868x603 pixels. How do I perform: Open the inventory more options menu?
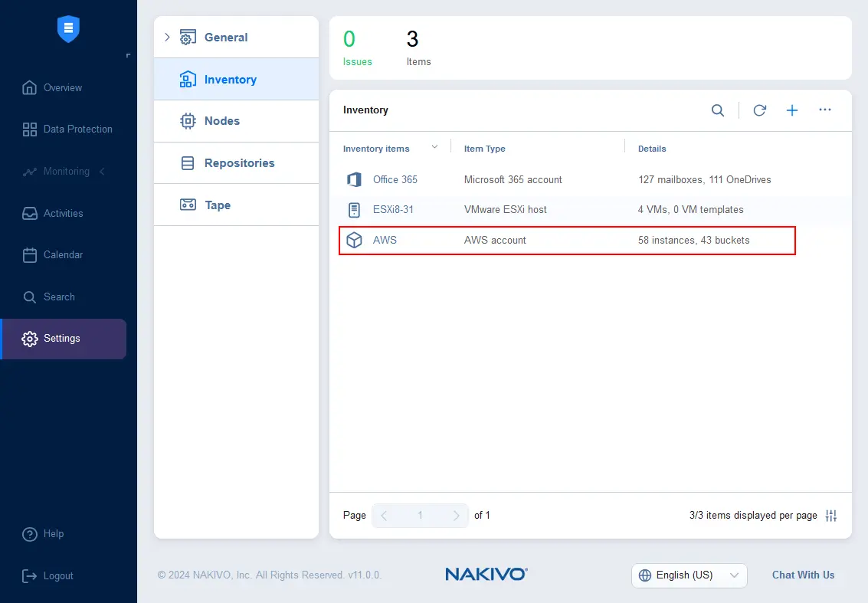(x=825, y=110)
